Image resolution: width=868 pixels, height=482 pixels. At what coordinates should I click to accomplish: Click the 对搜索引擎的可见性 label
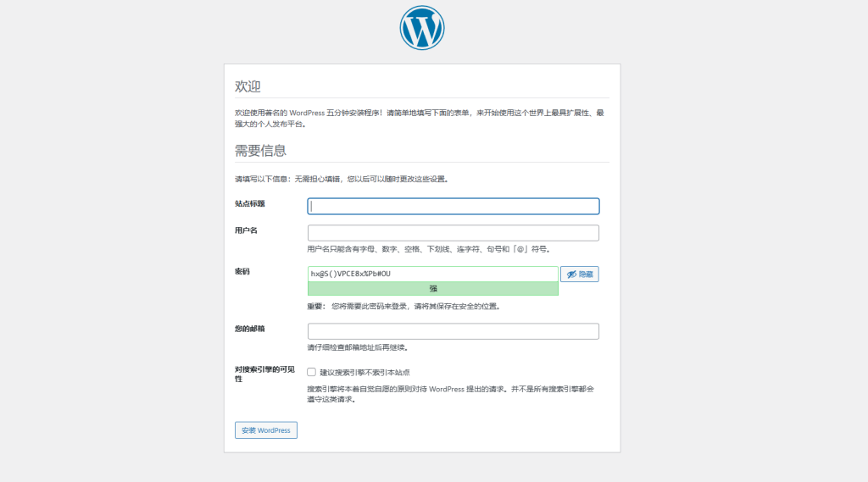tap(264, 374)
